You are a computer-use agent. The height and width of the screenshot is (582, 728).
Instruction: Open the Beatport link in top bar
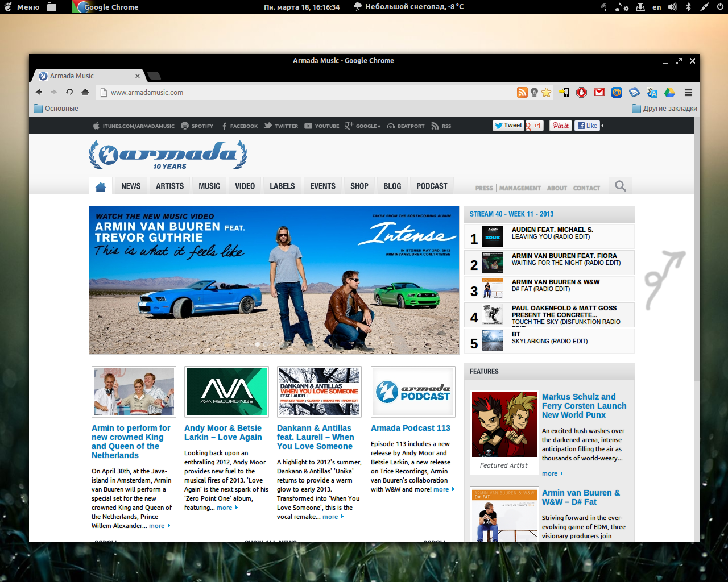(x=406, y=126)
